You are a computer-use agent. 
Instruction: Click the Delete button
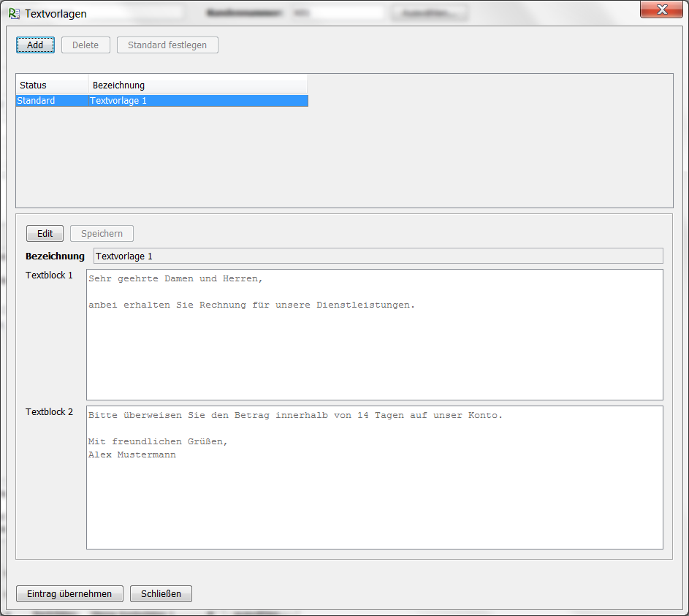click(85, 45)
